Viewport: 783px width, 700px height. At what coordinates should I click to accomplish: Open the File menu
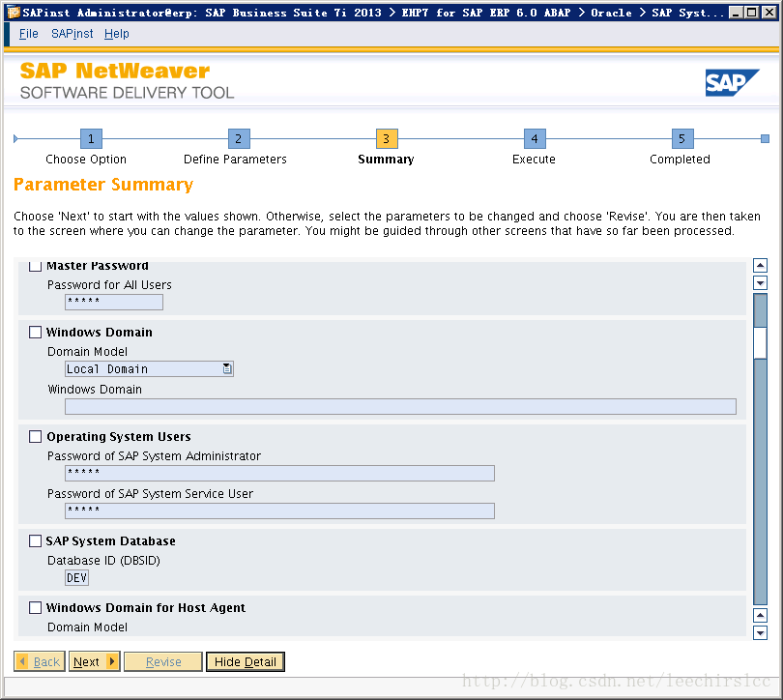28,34
